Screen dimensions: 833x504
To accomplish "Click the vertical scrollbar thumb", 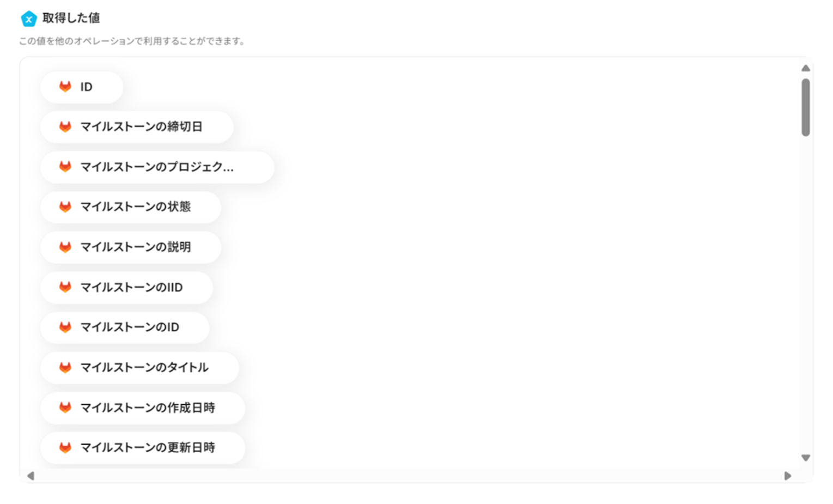I will [x=805, y=107].
